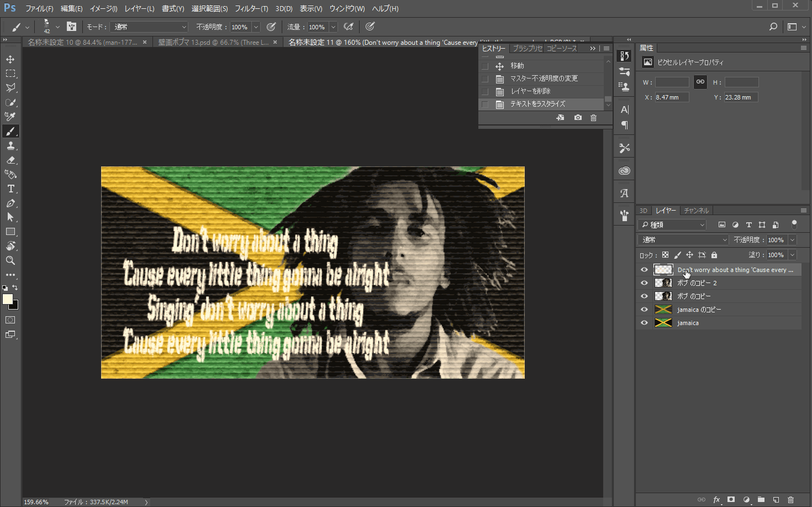Open the layer blend mode dropdown
Viewport: 812px width, 507px height.
(x=684, y=239)
